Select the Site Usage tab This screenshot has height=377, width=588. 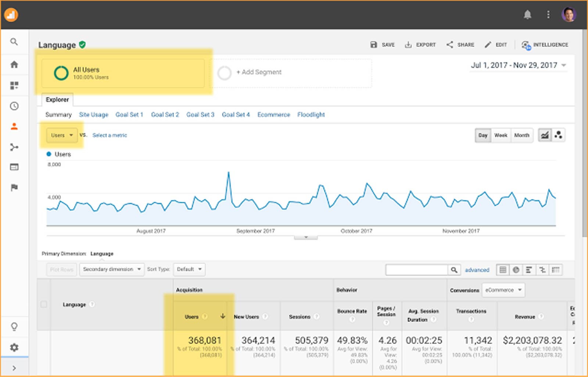(93, 115)
